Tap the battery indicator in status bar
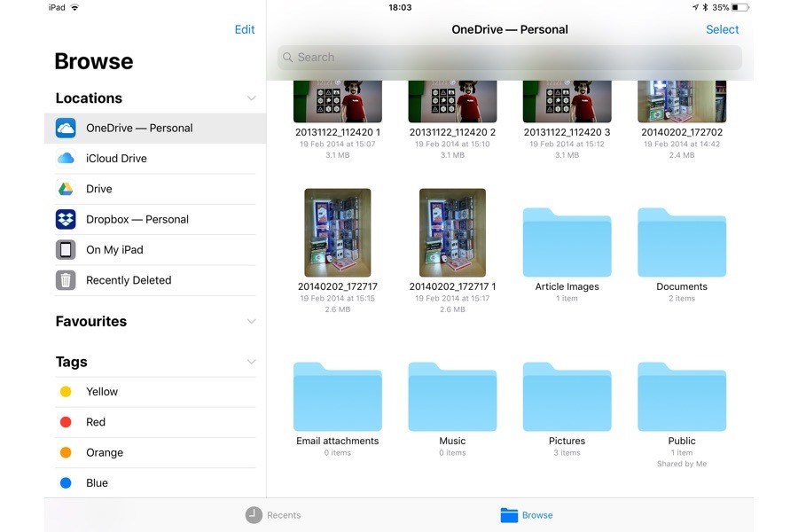 pos(740,8)
